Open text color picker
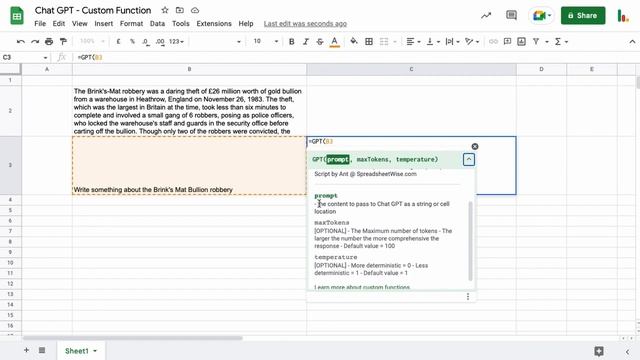This screenshot has height=360, width=640. (334, 42)
